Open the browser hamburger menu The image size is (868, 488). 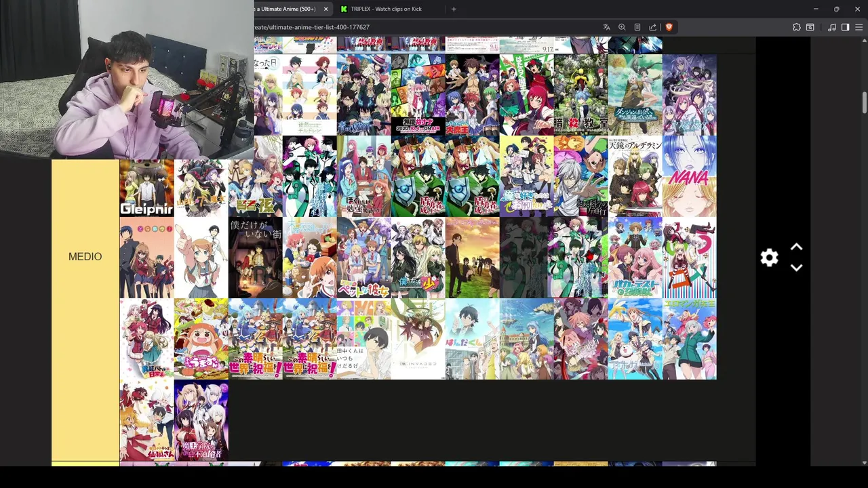pyautogui.click(x=859, y=27)
